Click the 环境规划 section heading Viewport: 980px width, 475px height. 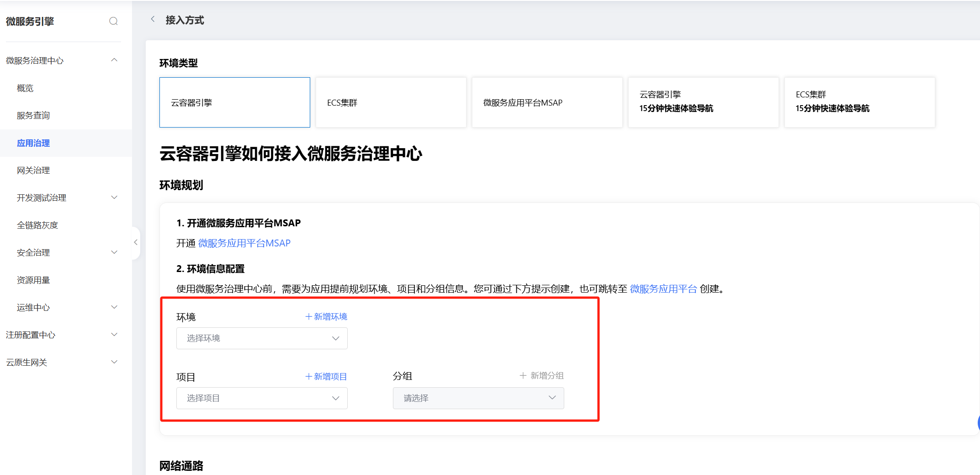(181, 185)
